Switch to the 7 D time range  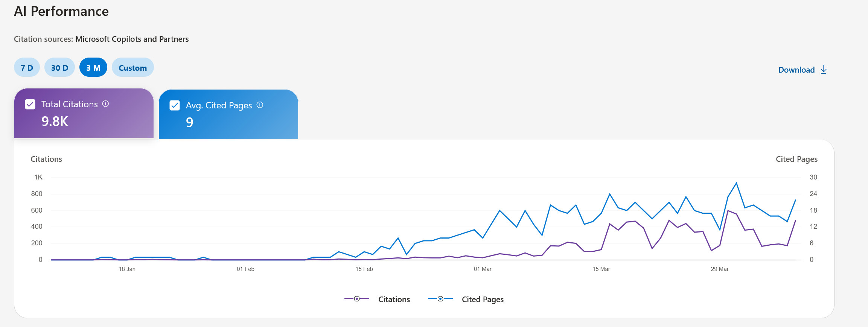tap(26, 67)
